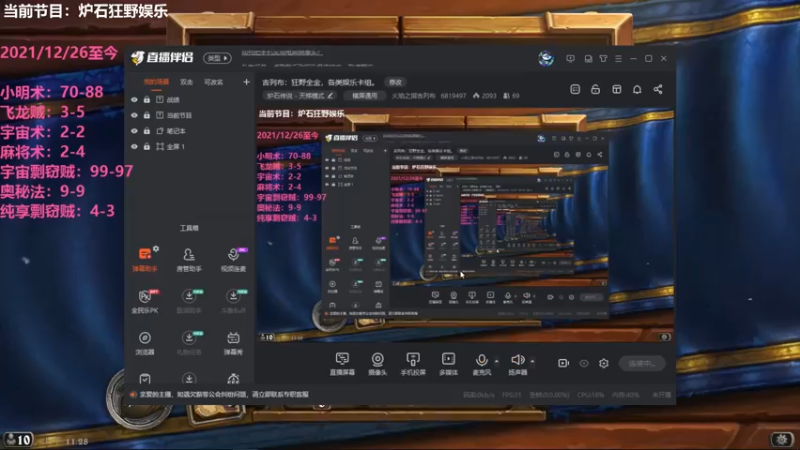
Task: Open the list icon left of padlock
Action: click(575, 89)
